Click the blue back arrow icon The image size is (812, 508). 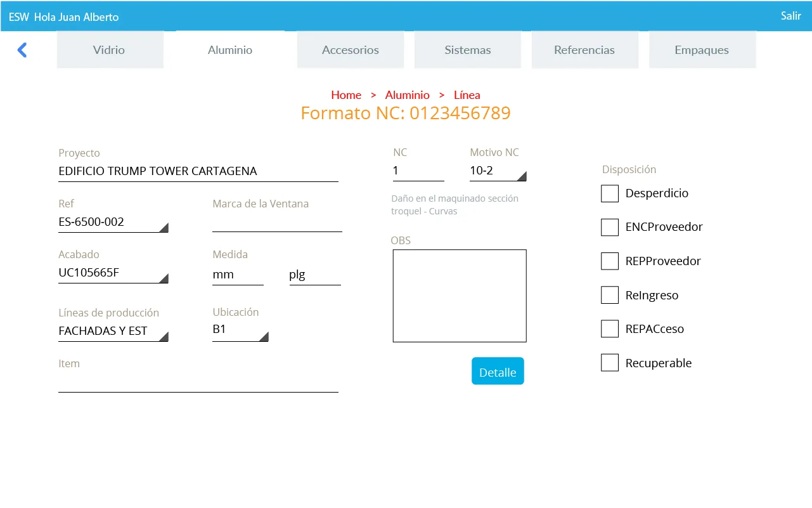[22, 50]
